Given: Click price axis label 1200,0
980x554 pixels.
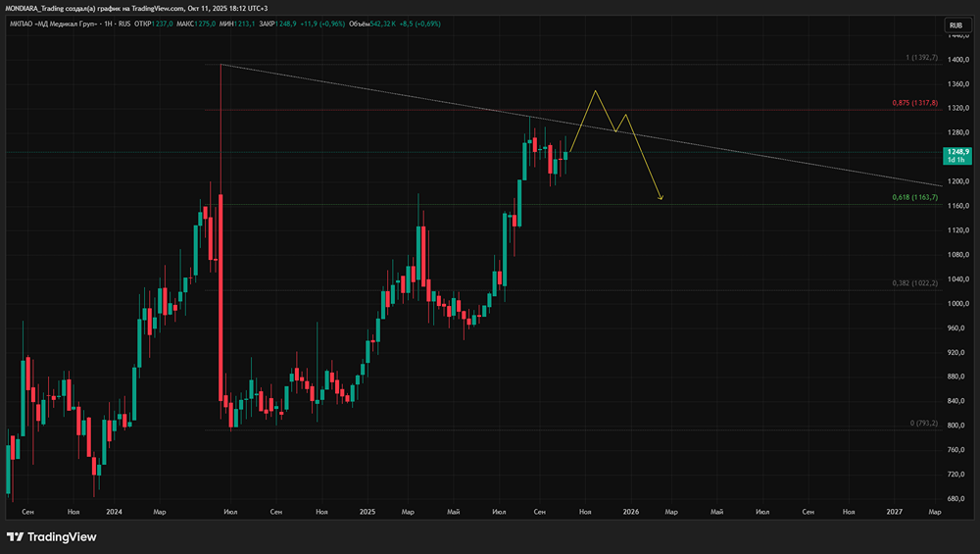Looking at the screenshot, I should [x=958, y=181].
